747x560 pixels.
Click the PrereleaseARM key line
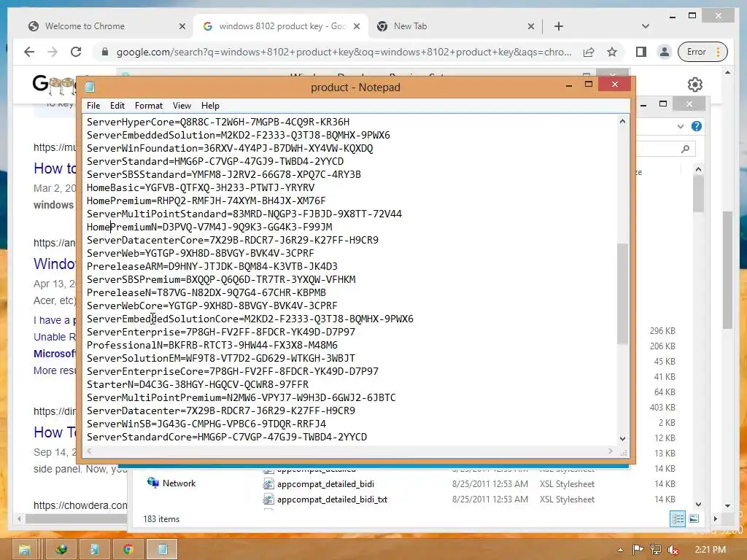212,266
